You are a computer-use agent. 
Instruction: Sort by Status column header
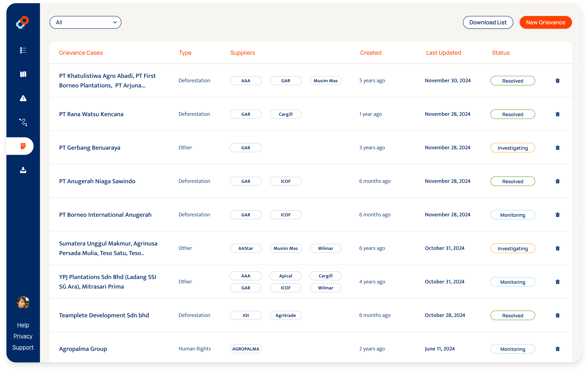click(x=501, y=53)
